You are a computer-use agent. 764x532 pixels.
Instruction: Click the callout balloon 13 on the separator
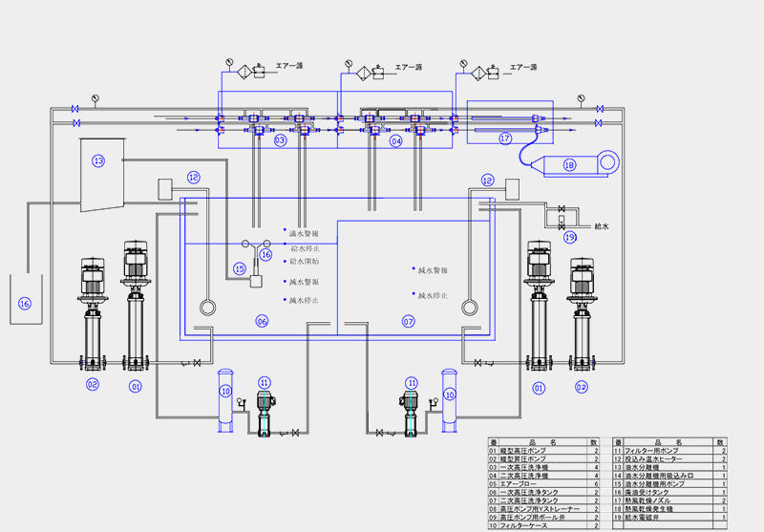[98, 160]
